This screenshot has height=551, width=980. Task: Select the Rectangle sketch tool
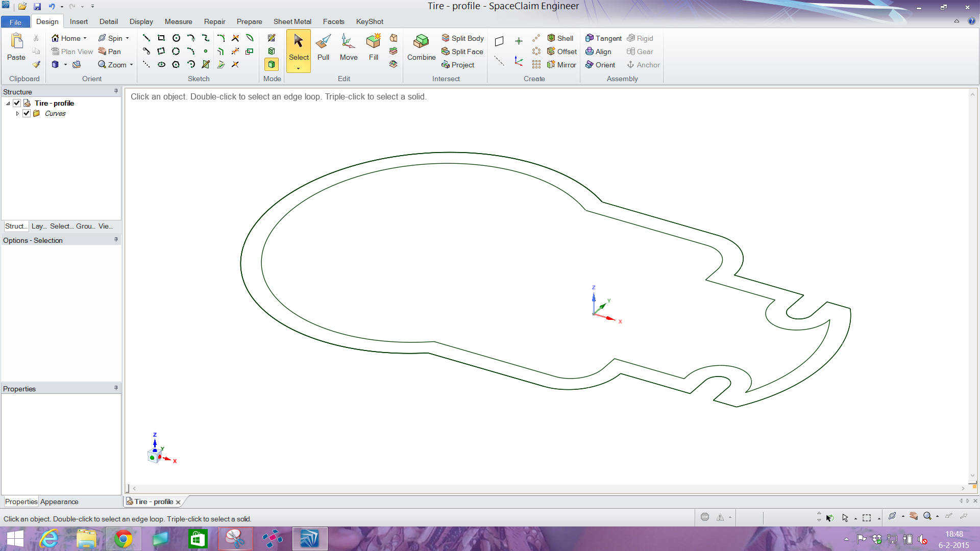tap(161, 38)
